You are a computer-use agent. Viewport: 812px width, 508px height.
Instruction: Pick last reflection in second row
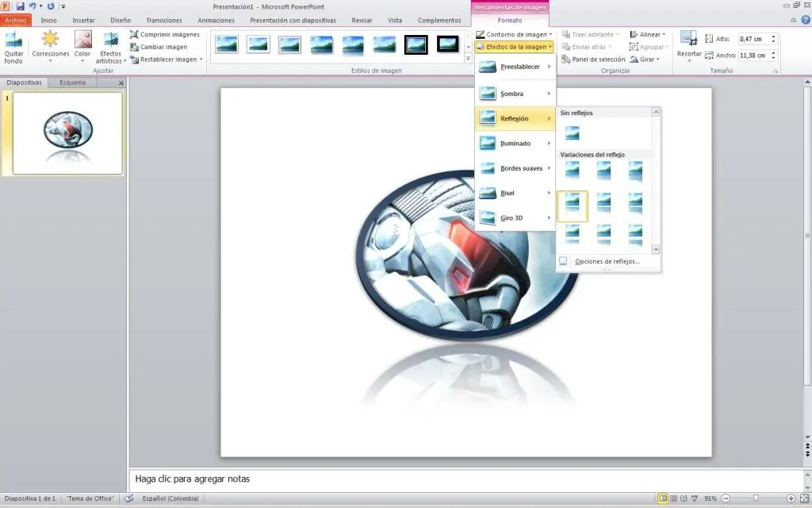[x=635, y=204]
